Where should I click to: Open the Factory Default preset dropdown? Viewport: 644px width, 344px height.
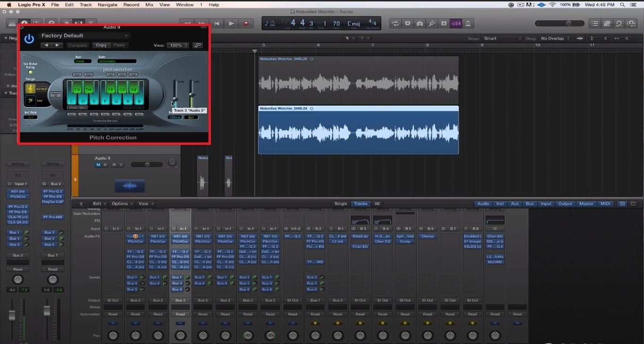tap(85, 35)
